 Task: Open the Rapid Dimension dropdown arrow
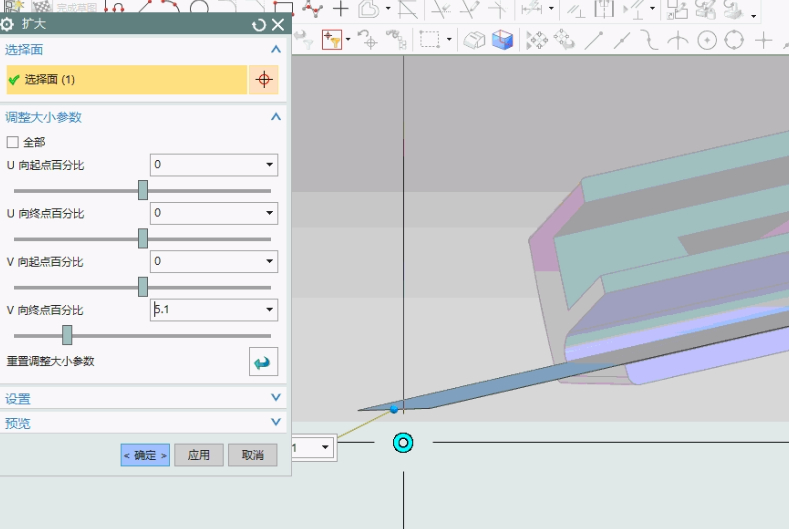(x=551, y=9)
